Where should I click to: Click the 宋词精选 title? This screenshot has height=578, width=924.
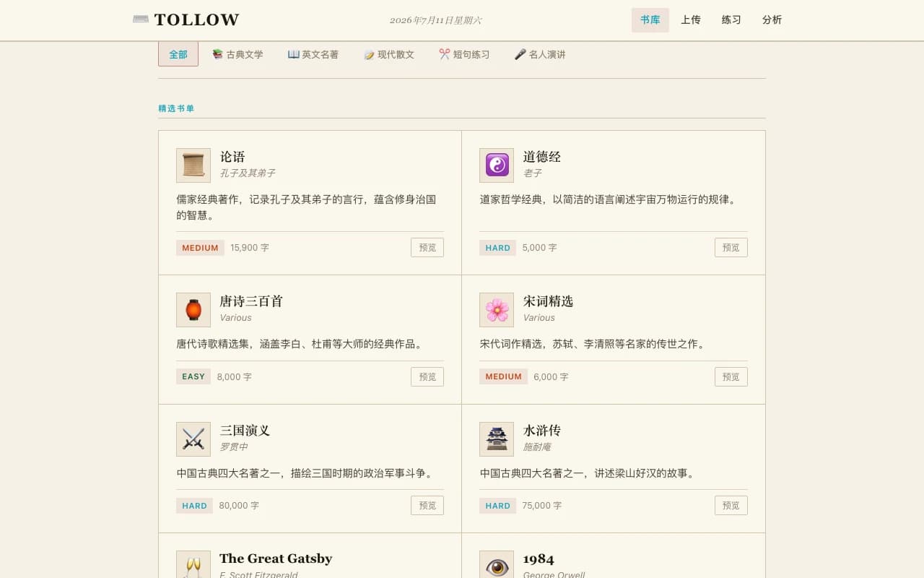click(x=548, y=301)
